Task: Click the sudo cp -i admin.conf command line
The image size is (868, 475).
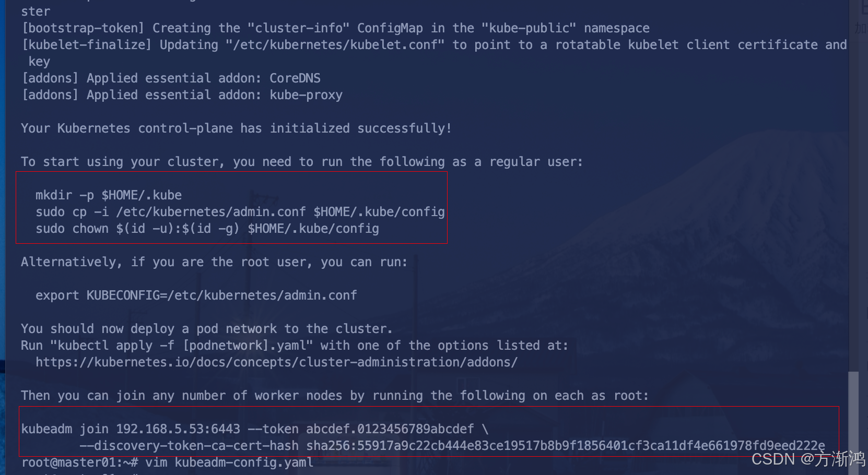Action: tap(240, 212)
